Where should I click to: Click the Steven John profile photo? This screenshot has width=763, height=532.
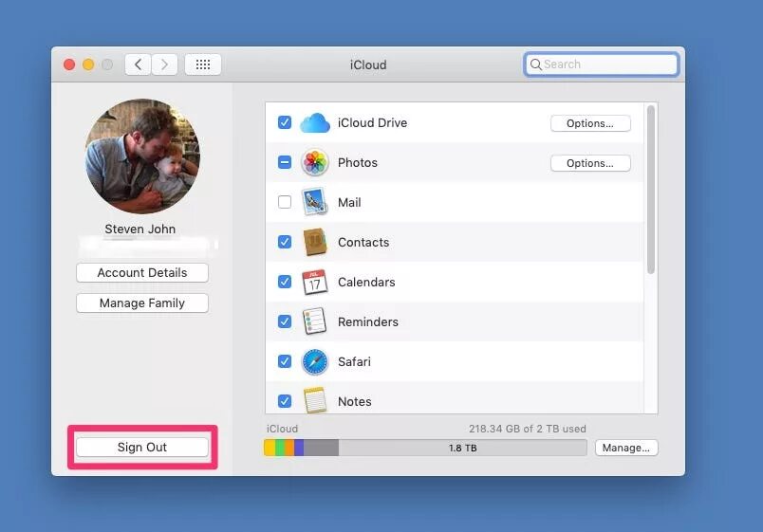pos(142,156)
